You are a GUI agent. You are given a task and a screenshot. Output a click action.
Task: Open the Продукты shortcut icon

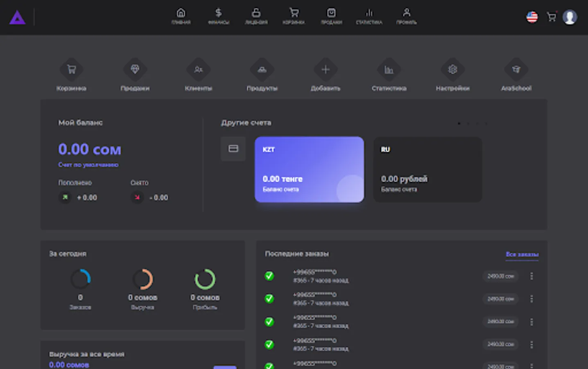pos(262,70)
